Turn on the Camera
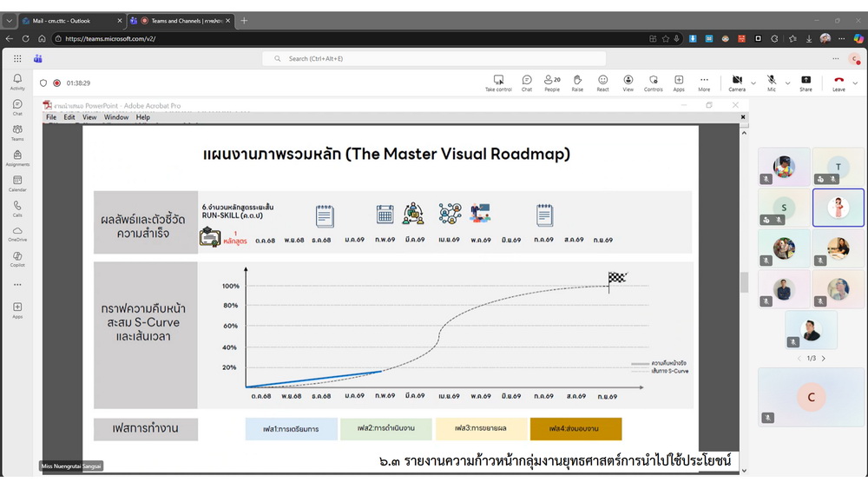Image resolution: width=868 pixels, height=489 pixels. tap(737, 83)
